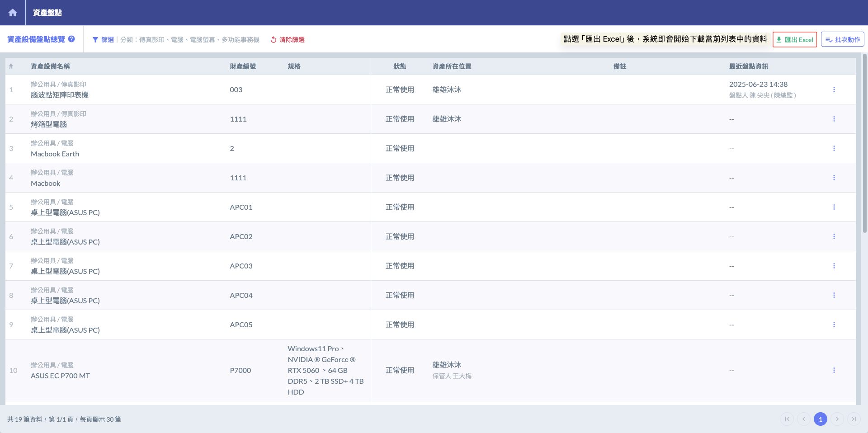
Task: Click asset number 003
Action: click(x=236, y=89)
